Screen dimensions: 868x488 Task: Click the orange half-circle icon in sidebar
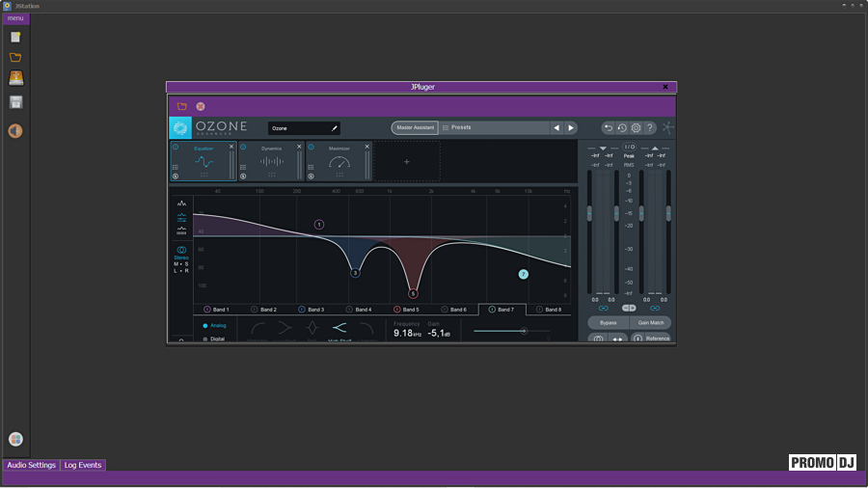click(15, 131)
